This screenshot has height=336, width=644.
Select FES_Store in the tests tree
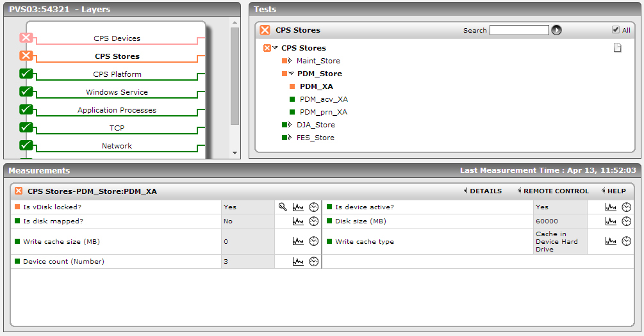pos(315,138)
